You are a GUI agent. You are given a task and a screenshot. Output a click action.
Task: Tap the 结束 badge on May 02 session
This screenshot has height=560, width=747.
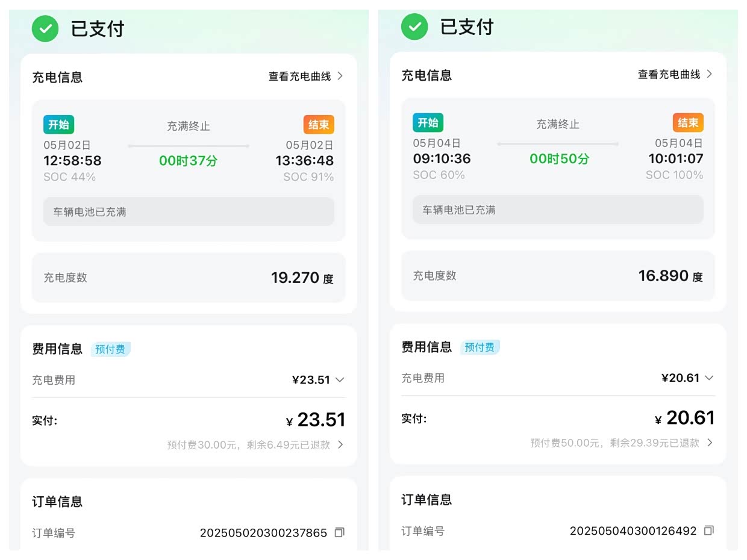(319, 125)
